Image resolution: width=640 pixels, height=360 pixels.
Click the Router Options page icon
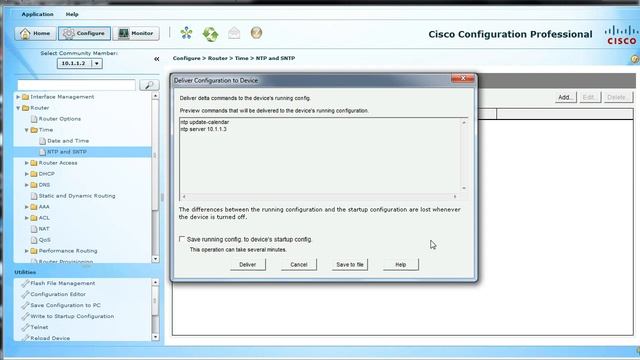coord(34,119)
